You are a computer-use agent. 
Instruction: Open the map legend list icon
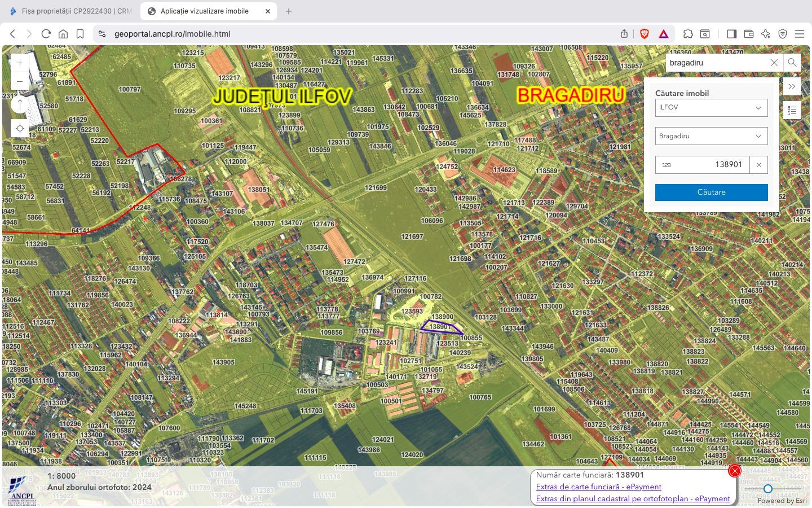[792, 110]
